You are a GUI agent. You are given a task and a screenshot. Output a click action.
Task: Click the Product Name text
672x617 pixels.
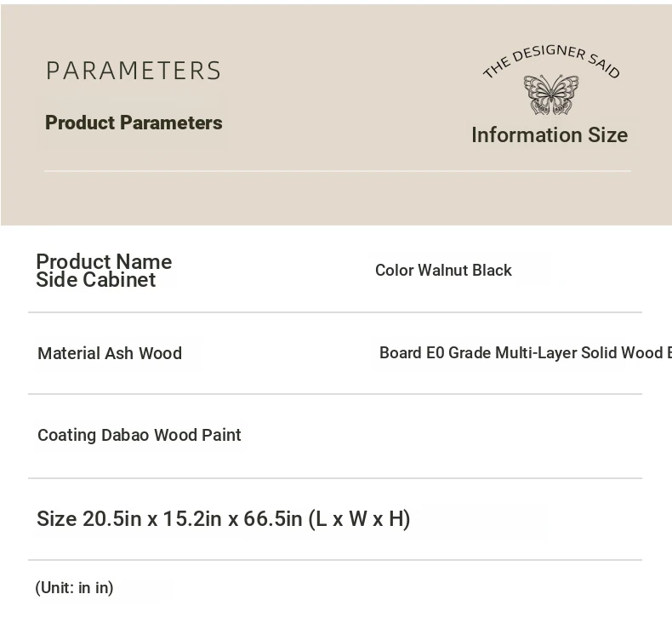tap(104, 261)
